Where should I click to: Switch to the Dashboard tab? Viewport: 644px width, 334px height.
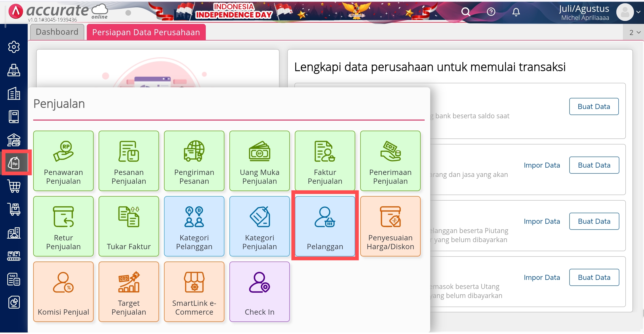coord(57,32)
